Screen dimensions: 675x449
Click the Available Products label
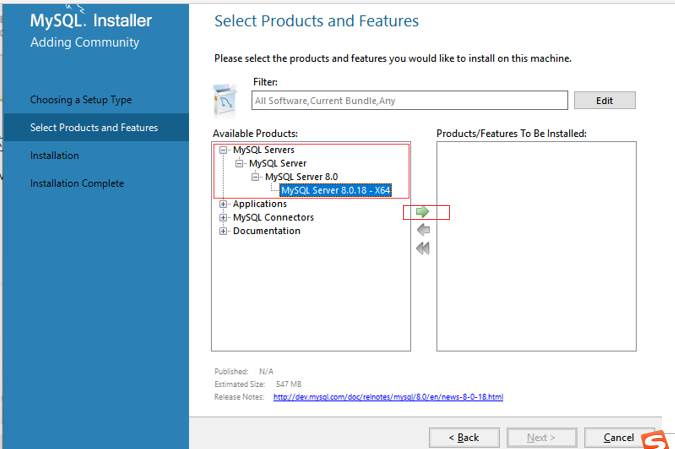coord(255,133)
